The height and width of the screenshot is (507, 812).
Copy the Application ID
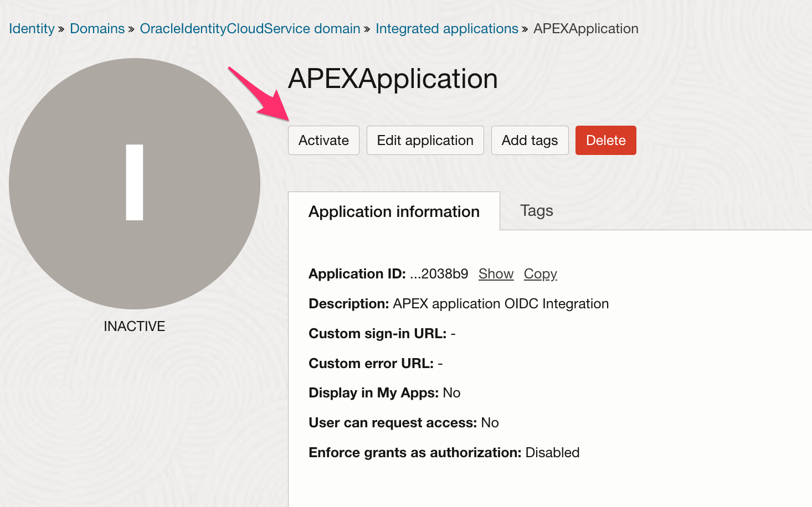pyautogui.click(x=540, y=274)
